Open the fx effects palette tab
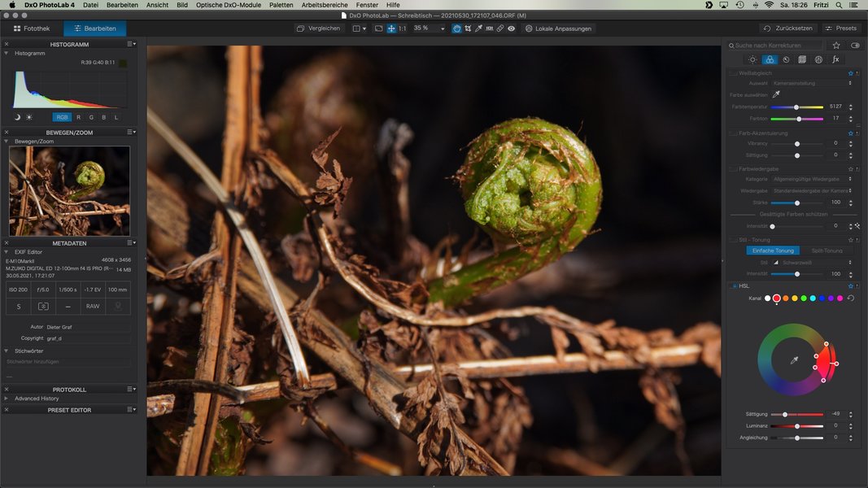Screen dimensions: 868x488 point(835,59)
